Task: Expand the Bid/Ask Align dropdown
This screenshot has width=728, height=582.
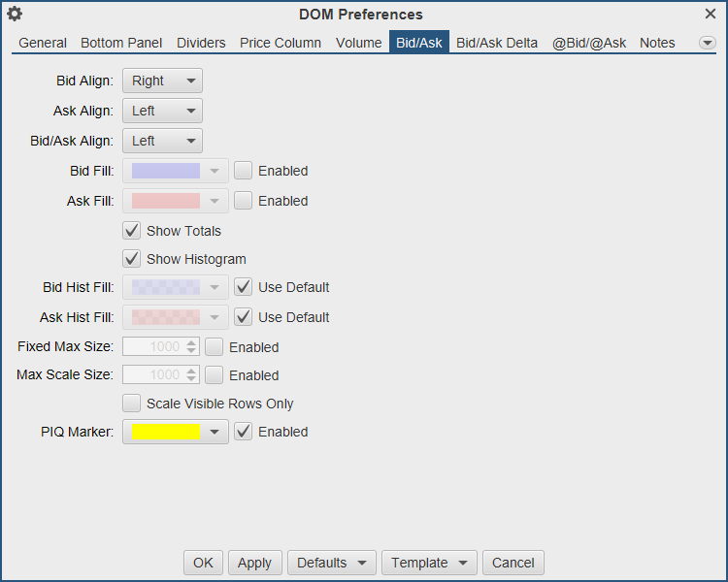Action: (162, 141)
